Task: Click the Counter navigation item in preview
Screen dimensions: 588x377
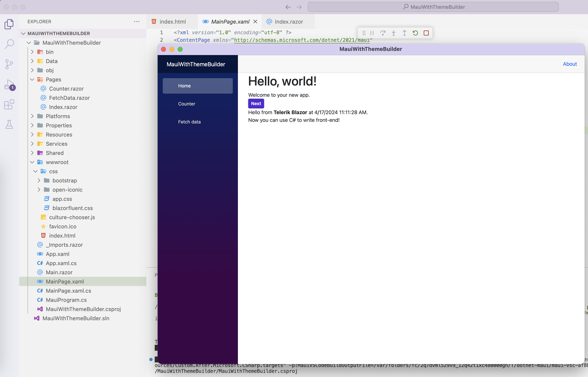Action: (186, 104)
